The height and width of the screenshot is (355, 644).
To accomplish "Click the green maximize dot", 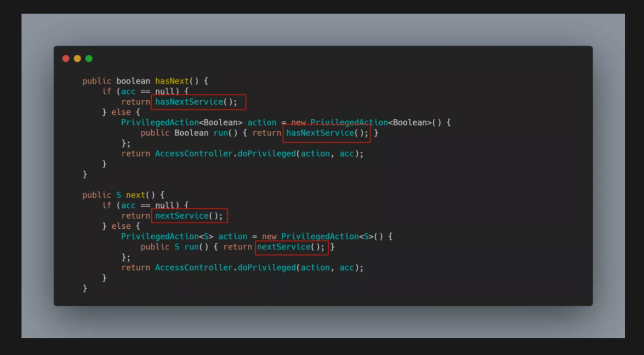I will (x=89, y=59).
